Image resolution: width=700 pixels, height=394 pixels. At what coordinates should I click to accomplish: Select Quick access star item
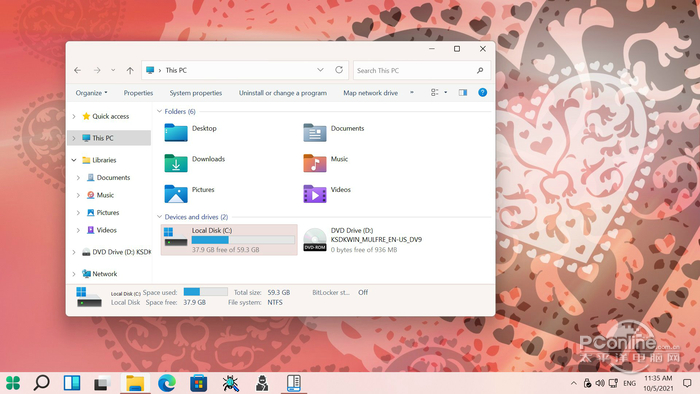click(105, 116)
